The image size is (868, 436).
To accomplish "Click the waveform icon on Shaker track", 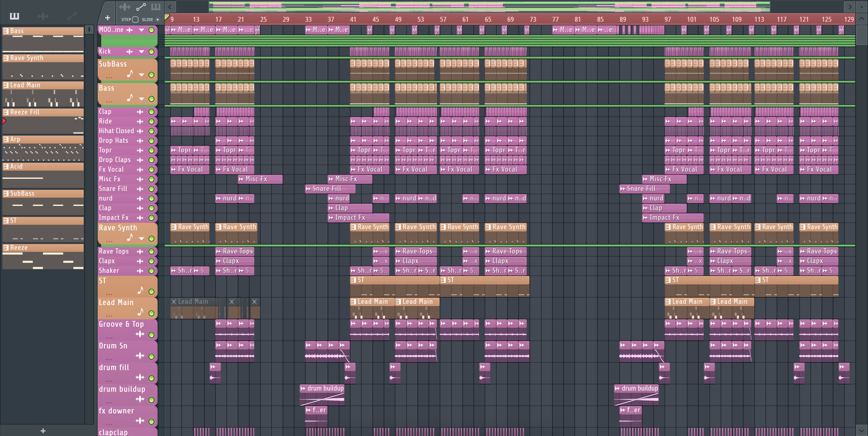I will click(140, 271).
